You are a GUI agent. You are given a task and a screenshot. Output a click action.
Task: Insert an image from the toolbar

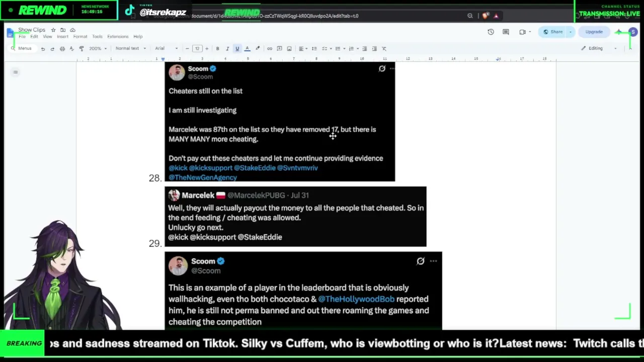pos(289,49)
